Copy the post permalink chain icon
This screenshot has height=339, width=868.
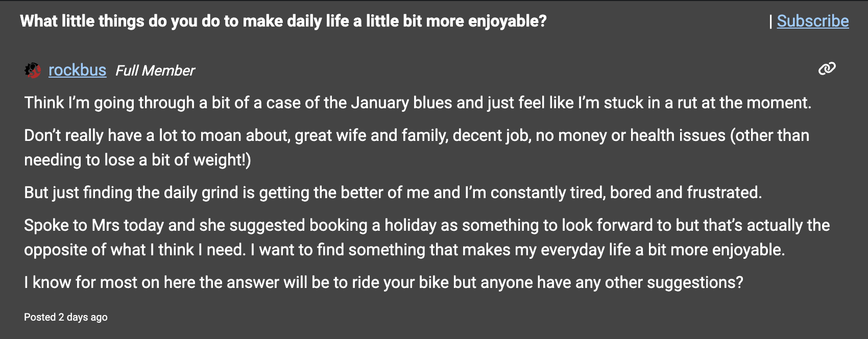[x=827, y=69]
